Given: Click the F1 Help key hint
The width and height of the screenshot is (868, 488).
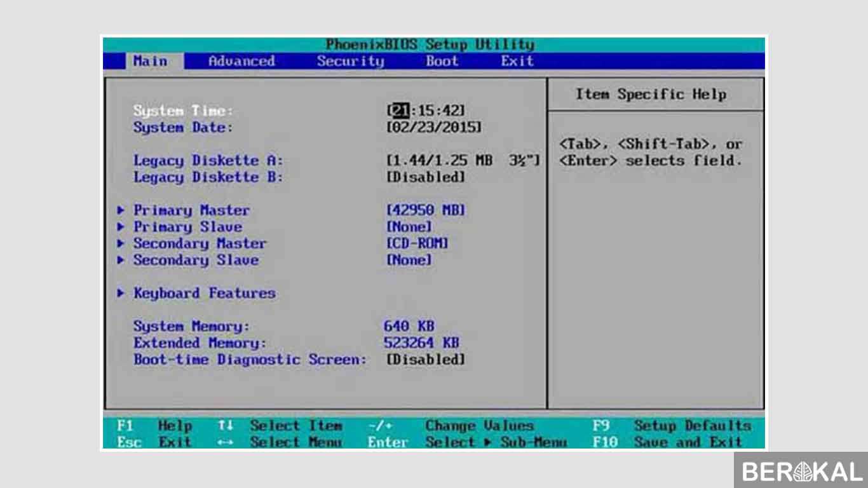Looking at the screenshot, I should coord(154,426).
